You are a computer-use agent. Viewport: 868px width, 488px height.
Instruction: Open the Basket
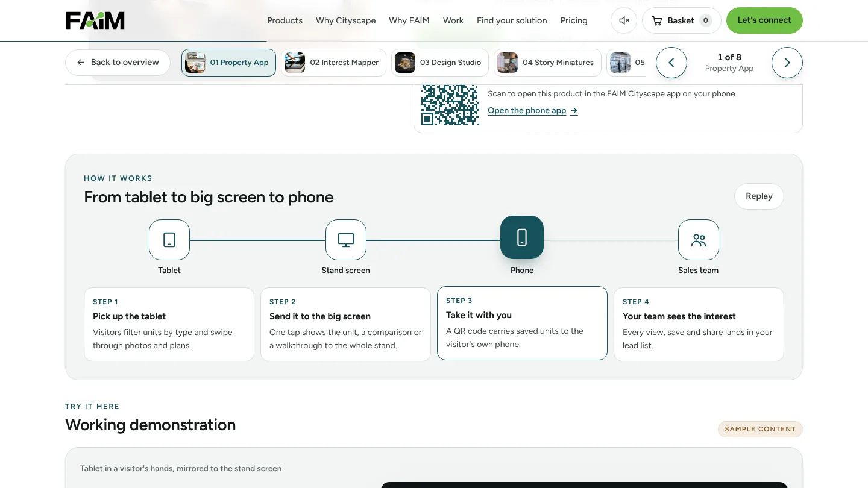click(682, 20)
